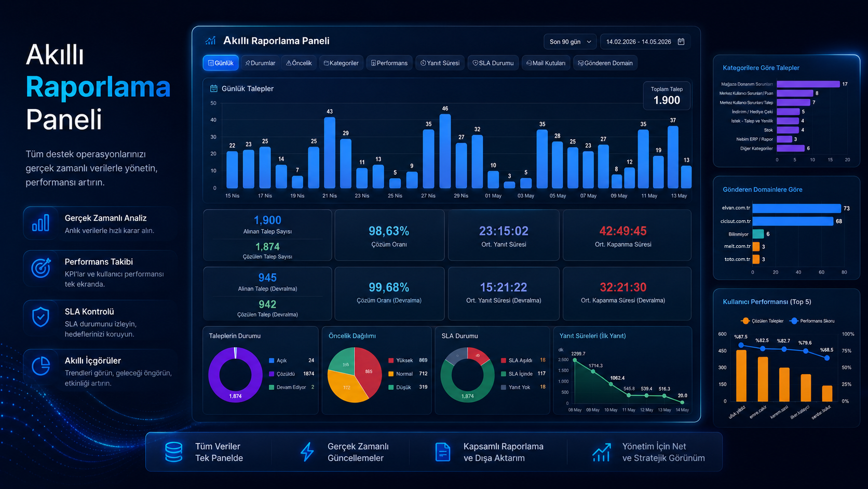868x489 pixels.
Task: Click the Normal priority legend swatch
Action: pos(391,374)
